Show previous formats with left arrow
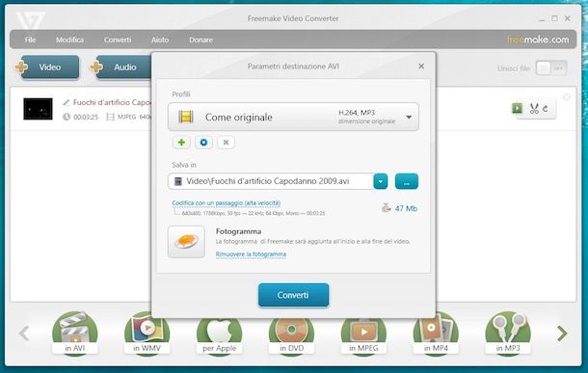Image resolution: width=588 pixels, height=373 pixels. pos(24,333)
